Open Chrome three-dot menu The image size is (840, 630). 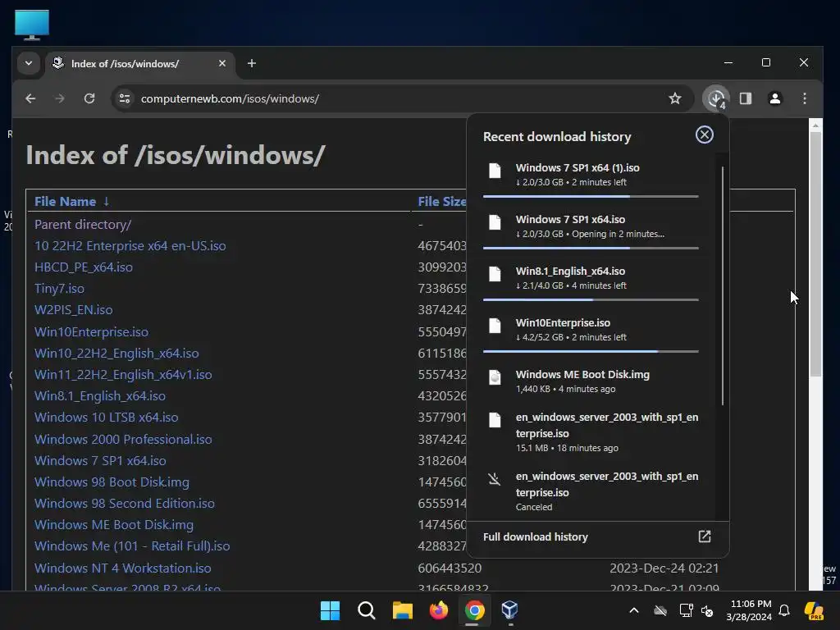tap(805, 98)
